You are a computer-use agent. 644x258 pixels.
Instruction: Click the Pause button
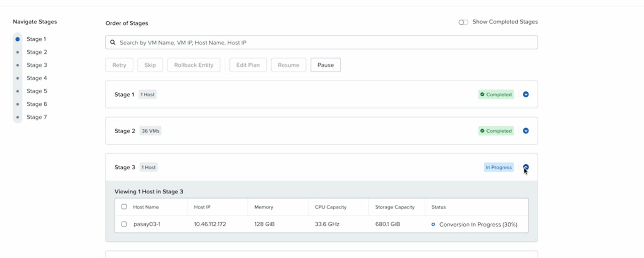(x=326, y=65)
